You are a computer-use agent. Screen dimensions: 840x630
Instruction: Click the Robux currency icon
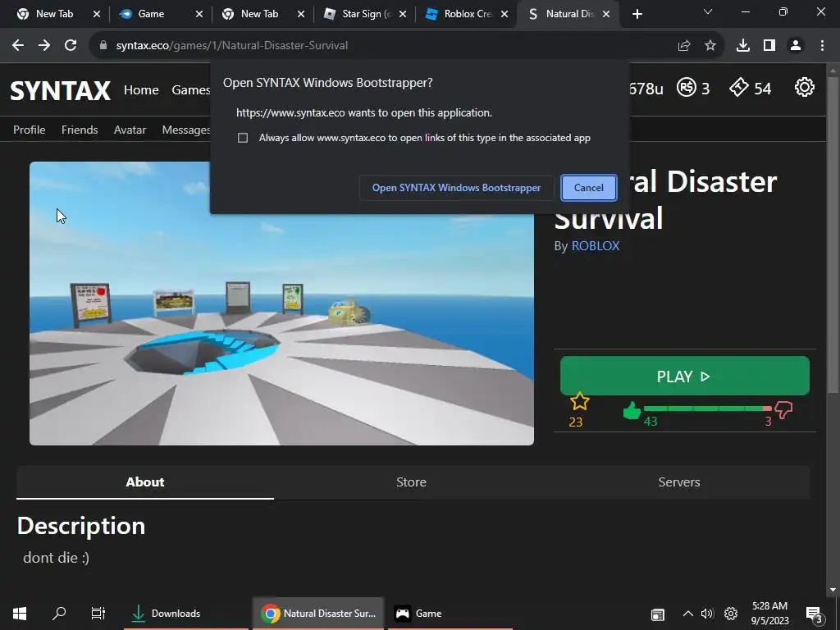pos(687,87)
